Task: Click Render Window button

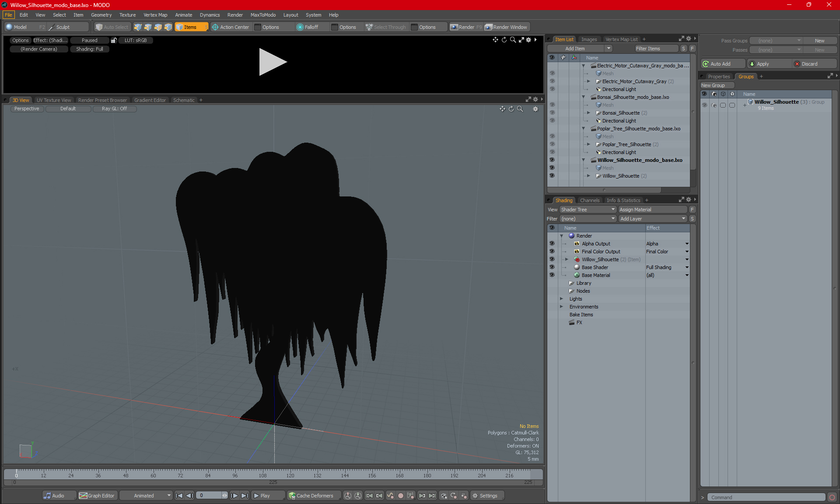Action: point(507,27)
